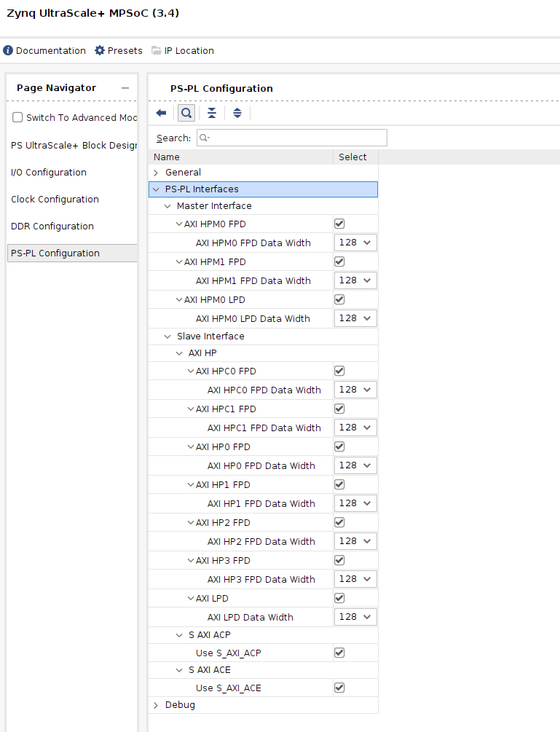Click the Name column header
Image resolution: width=560 pixels, height=732 pixels.
[x=241, y=157]
